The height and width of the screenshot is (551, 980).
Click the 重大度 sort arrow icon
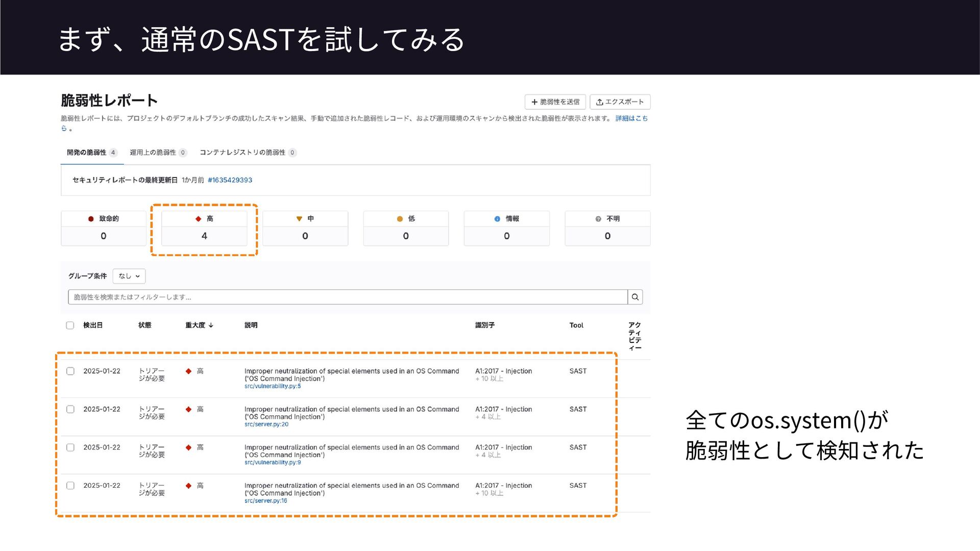coord(211,325)
